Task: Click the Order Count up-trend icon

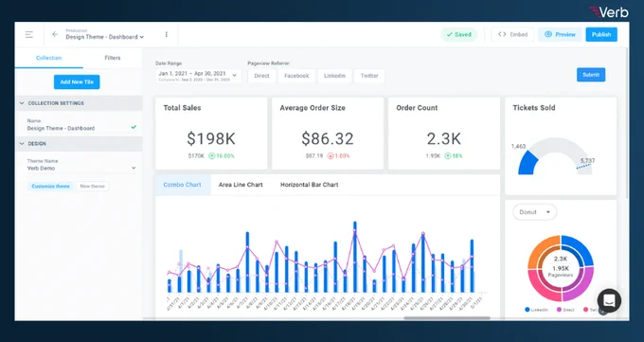Action: (448, 155)
